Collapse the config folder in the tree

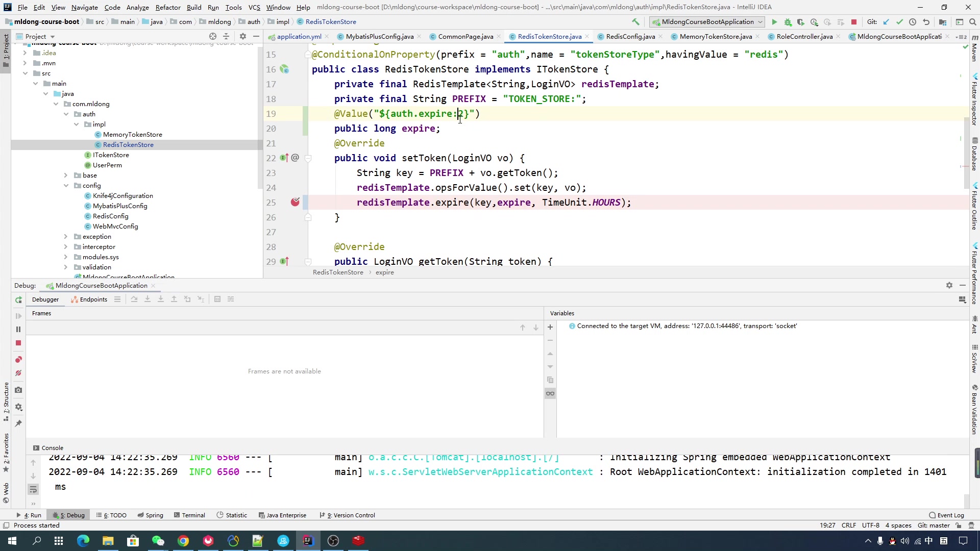point(66,186)
